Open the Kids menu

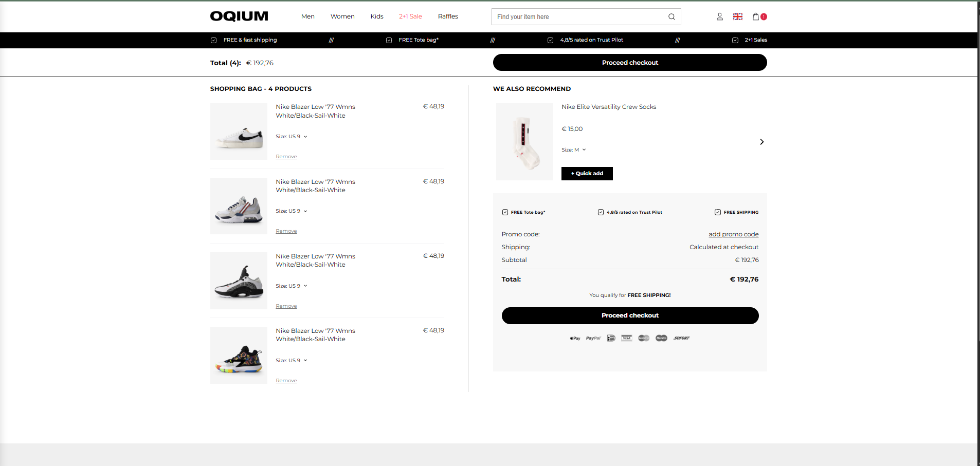[x=377, y=16]
